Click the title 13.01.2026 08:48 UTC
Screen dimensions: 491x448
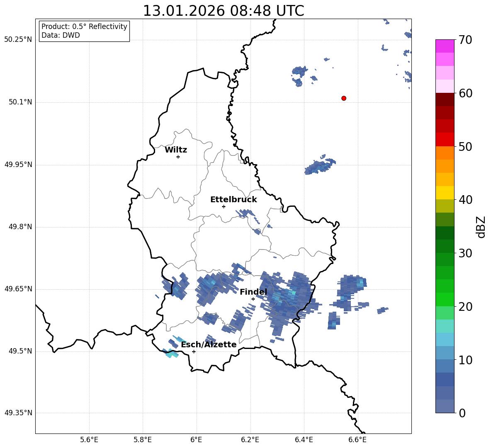click(x=224, y=11)
